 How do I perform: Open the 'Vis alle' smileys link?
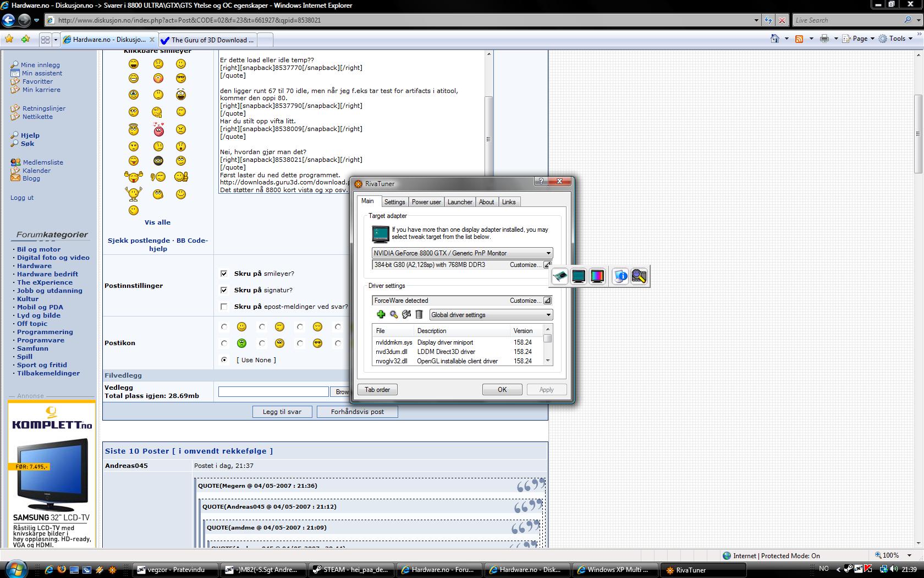pyautogui.click(x=157, y=222)
